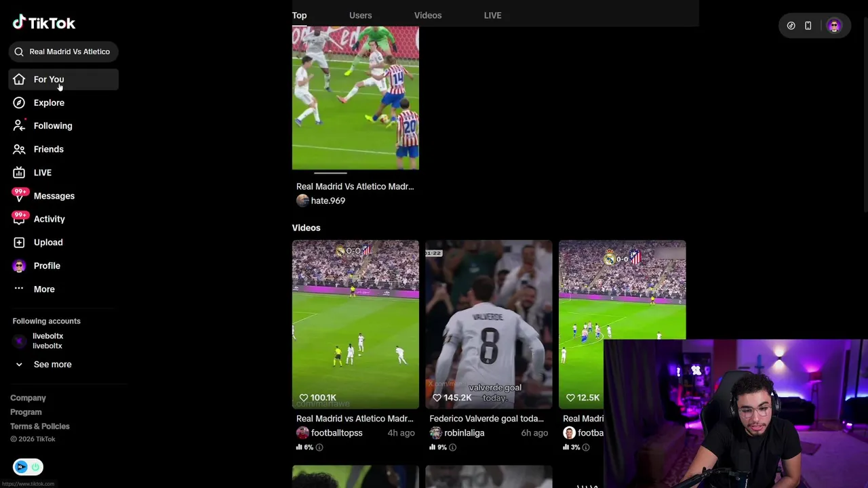Click the TikTok coin icon in top right
This screenshot has width=868, height=488.
[x=791, y=26]
